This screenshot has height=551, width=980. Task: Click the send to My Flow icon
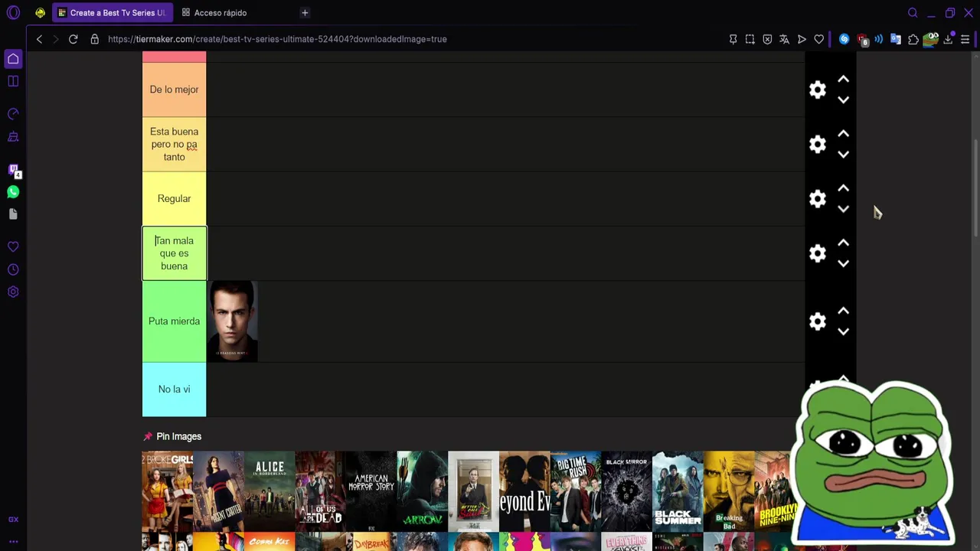pyautogui.click(x=802, y=39)
